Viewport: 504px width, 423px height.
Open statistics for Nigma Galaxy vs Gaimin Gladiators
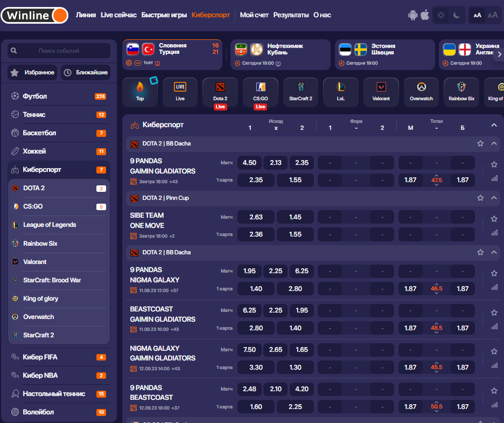pyautogui.click(x=494, y=366)
